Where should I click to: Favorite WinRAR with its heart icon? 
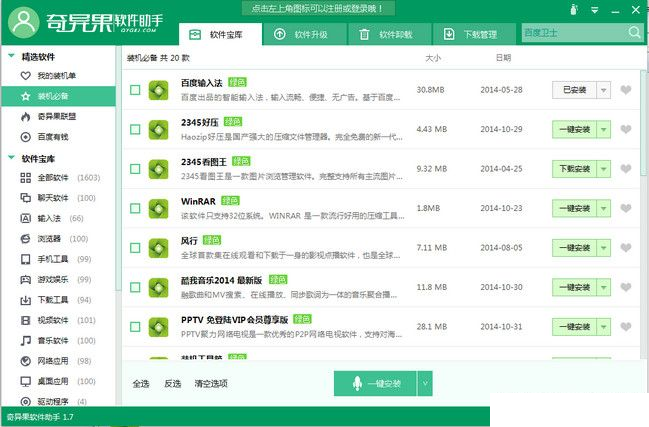tap(626, 208)
